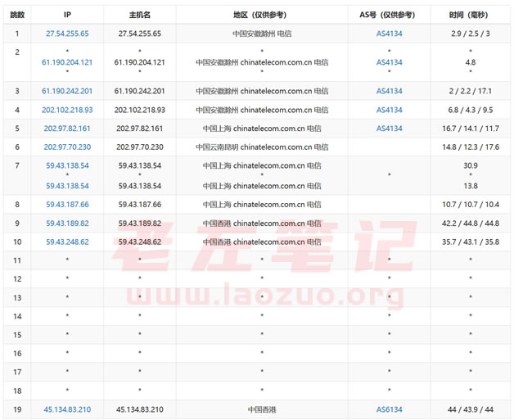Open the blue 61.190.242.201 IP link
This screenshot has height=420, width=514.
click(67, 91)
